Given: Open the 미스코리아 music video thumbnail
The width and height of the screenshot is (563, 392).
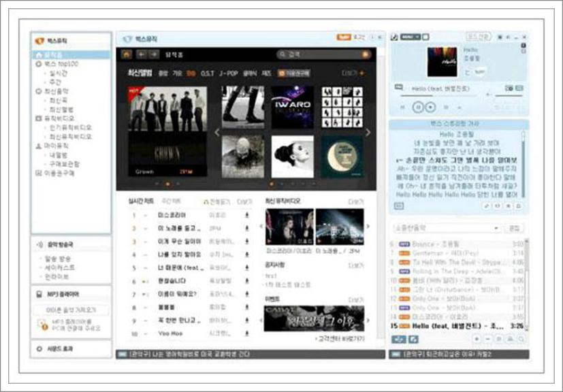Looking at the screenshot, I should pos(289,227).
